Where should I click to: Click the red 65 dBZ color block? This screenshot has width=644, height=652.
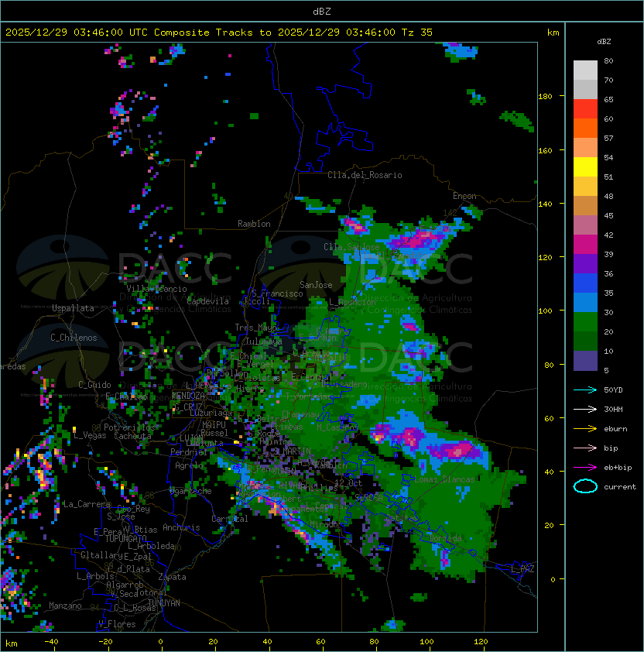point(585,109)
